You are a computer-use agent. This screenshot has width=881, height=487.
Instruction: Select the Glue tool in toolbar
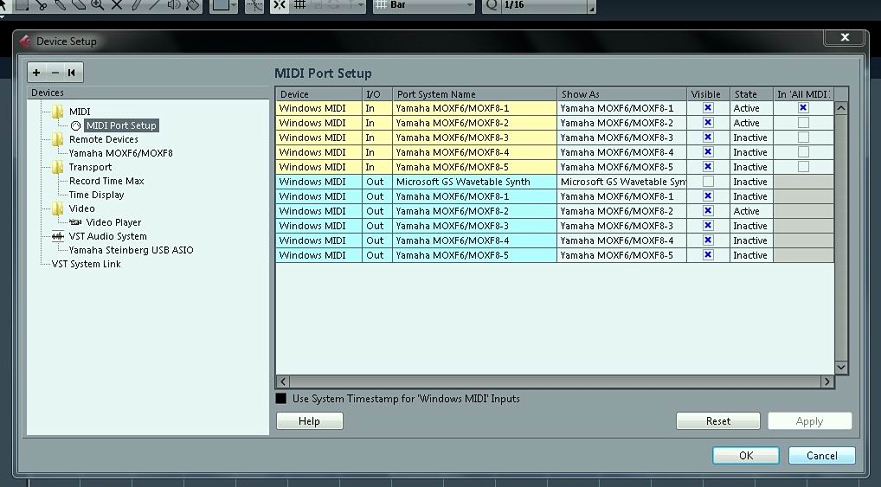[60, 5]
